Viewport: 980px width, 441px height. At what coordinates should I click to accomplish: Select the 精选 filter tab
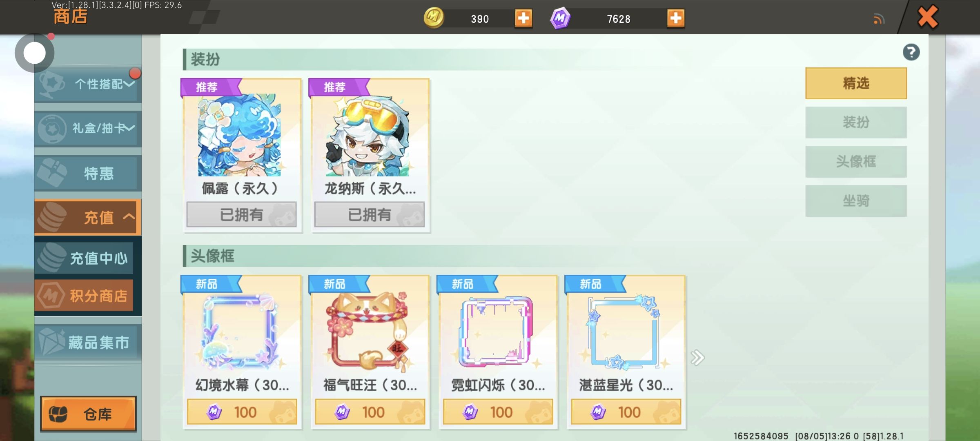[x=856, y=83]
